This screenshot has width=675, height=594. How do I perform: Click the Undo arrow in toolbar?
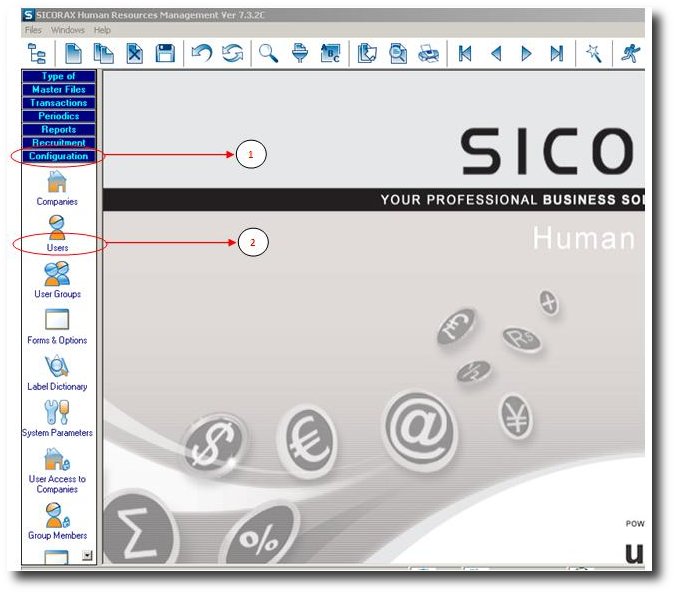[201, 54]
